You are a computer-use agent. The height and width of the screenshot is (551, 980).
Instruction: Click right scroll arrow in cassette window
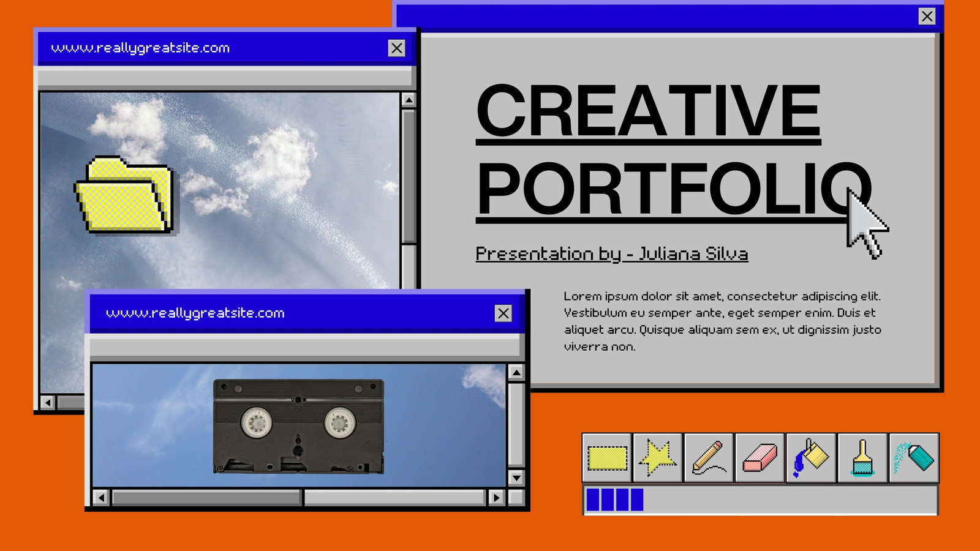[496, 498]
